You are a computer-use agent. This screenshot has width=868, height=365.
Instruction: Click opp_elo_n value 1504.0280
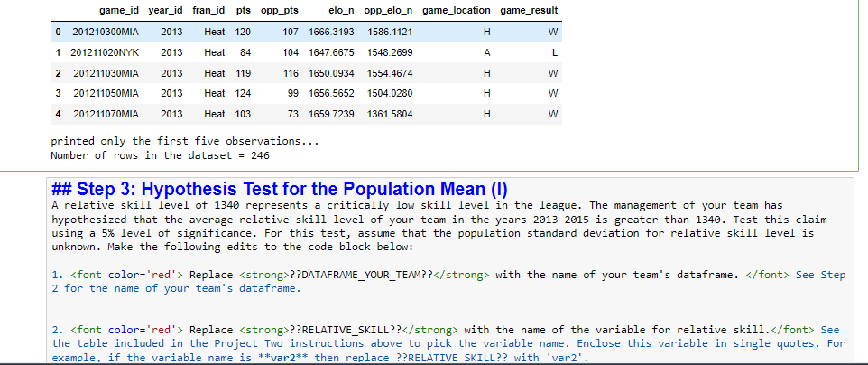[391, 94]
